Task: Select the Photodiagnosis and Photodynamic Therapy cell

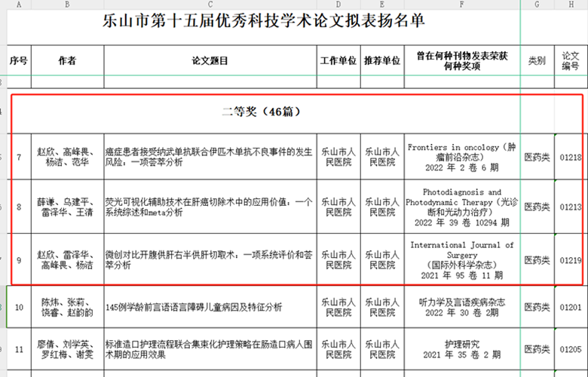Action: 462,207
